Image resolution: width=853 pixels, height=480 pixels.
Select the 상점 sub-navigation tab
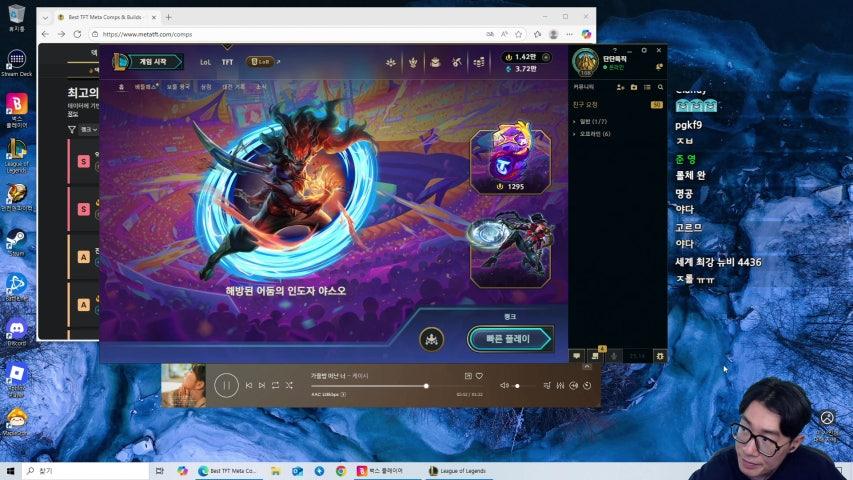pos(206,87)
